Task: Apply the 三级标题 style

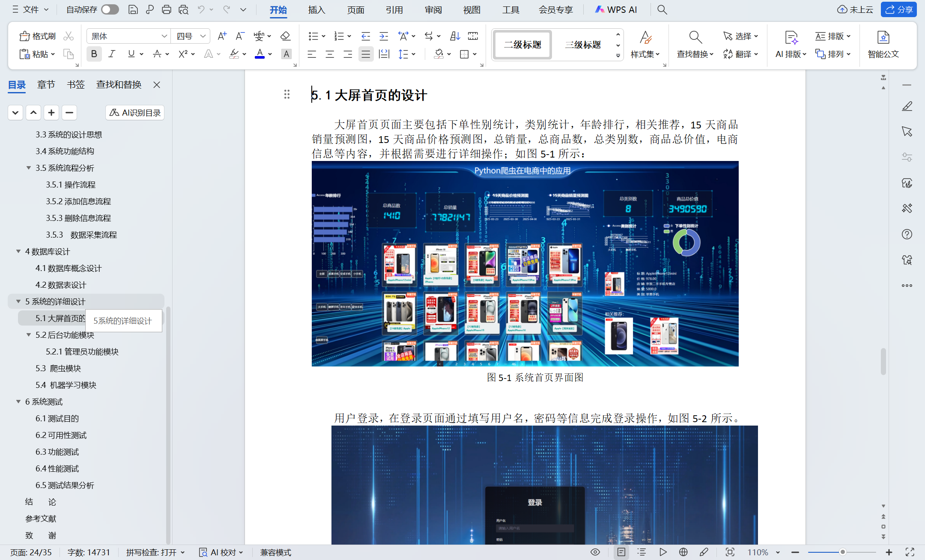Action: point(583,45)
